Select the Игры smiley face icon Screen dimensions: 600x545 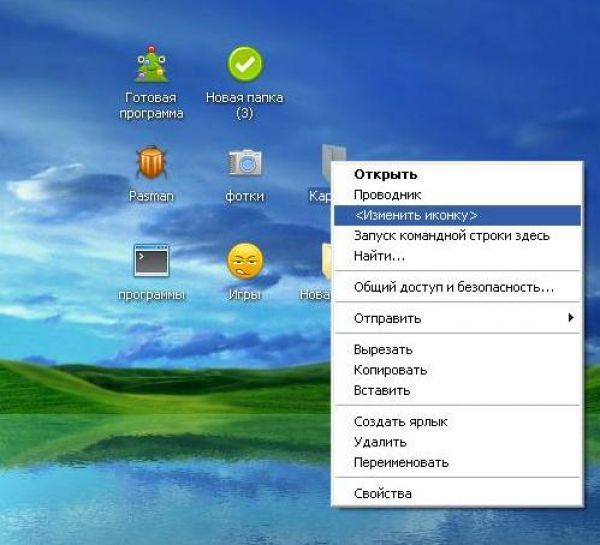pyautogui.click(x=245, y=261)
